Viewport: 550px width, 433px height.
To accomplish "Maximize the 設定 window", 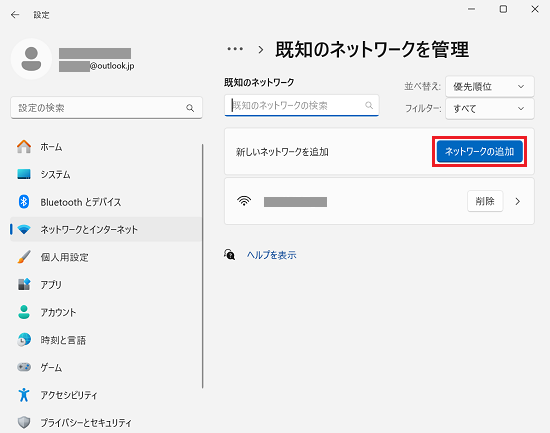I will [x=503, y=9].
